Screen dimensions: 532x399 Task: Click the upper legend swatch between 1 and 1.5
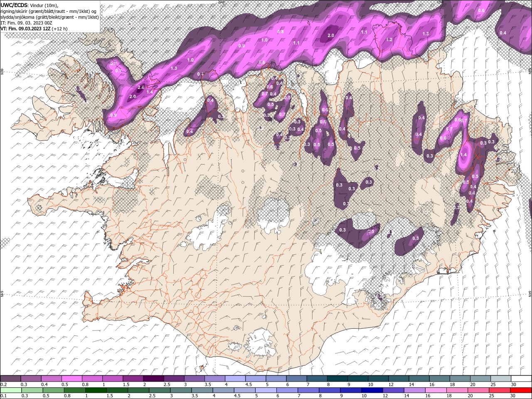coord(112,379)
